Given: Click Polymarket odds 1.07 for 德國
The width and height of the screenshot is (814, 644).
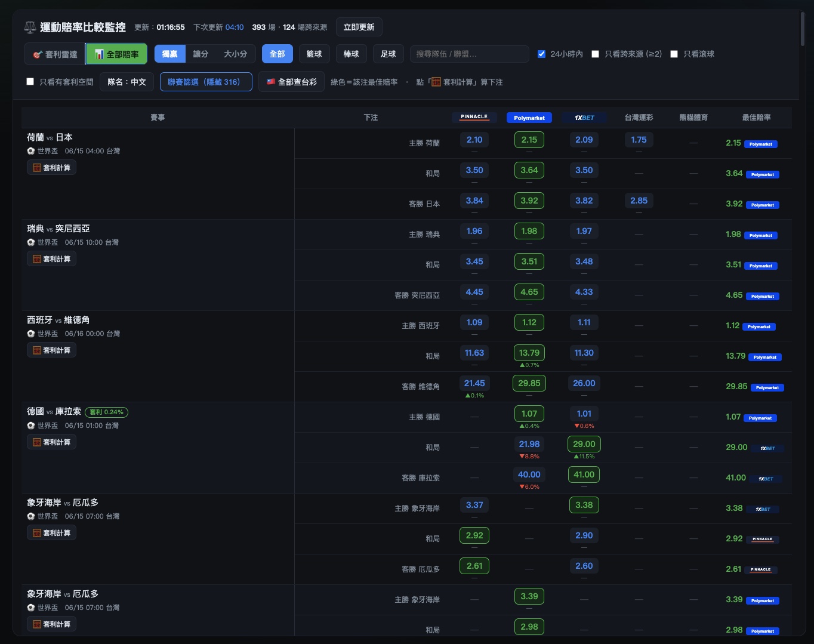Looking at the screenshot, I should tap(529, 414).
